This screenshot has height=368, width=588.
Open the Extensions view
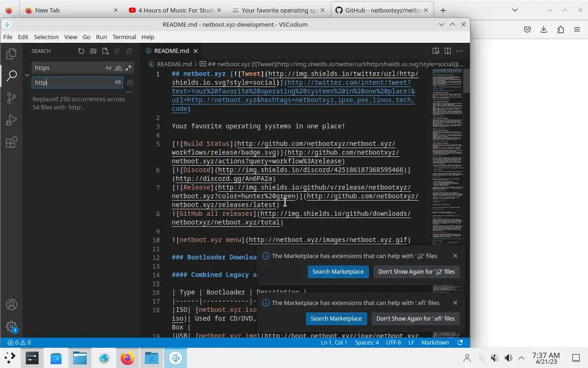(x=11, y=143)
